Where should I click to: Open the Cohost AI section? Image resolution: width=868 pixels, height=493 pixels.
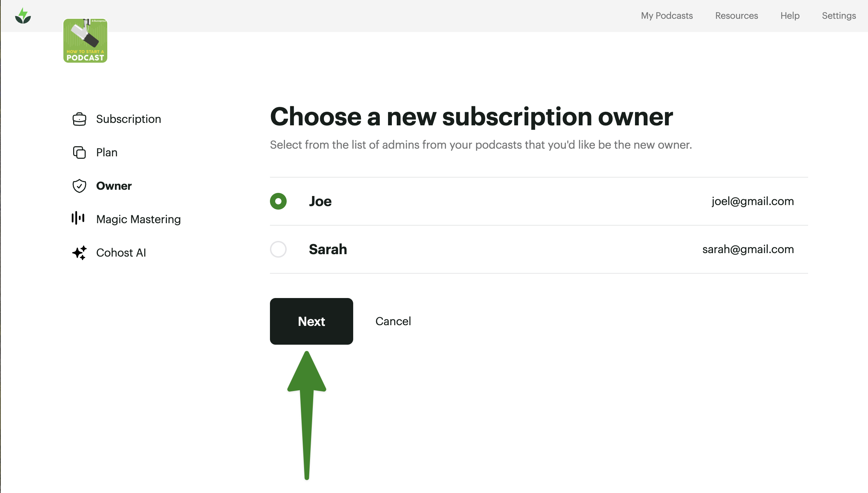(x=121, y=253)
